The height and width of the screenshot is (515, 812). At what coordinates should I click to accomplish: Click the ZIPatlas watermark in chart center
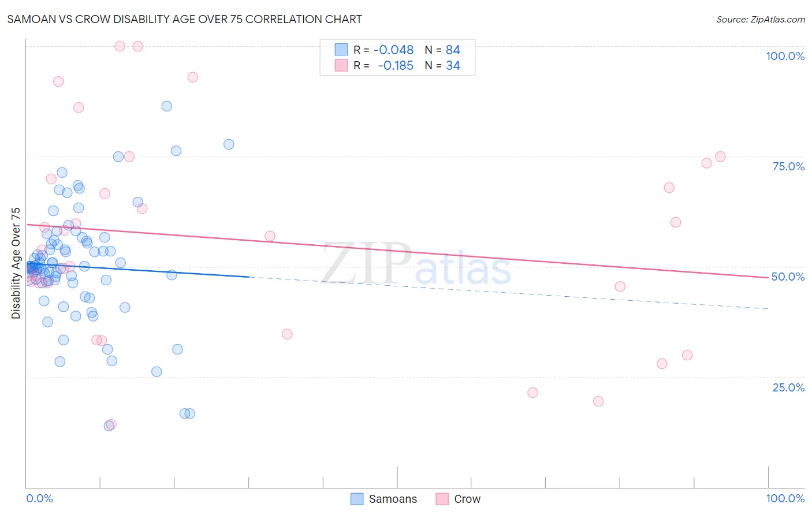click(x=416, y=264)
